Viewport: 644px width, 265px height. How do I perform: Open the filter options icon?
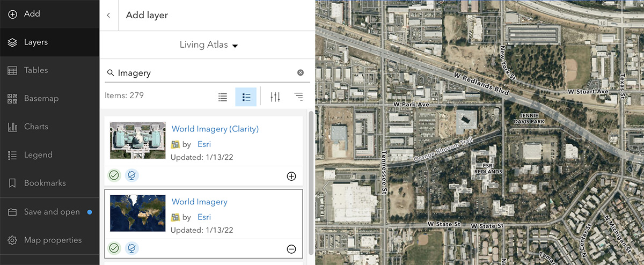point(275,97)
